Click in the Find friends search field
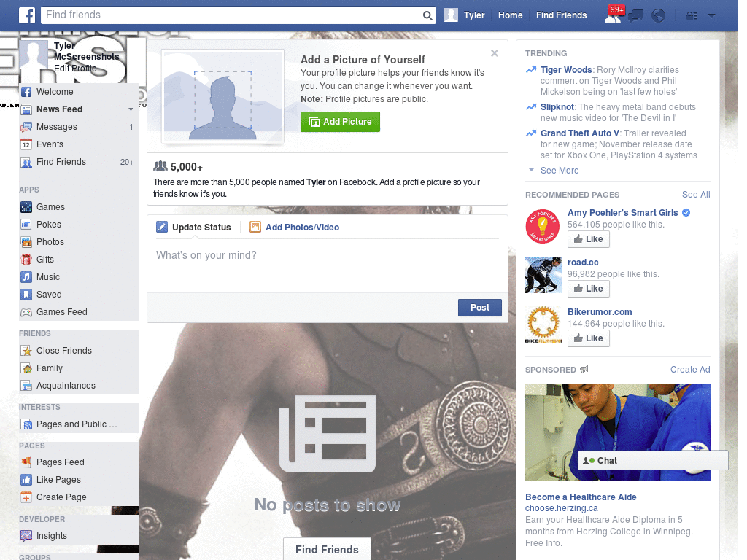This screenshot has height=560, width=747. click(231, 15)
